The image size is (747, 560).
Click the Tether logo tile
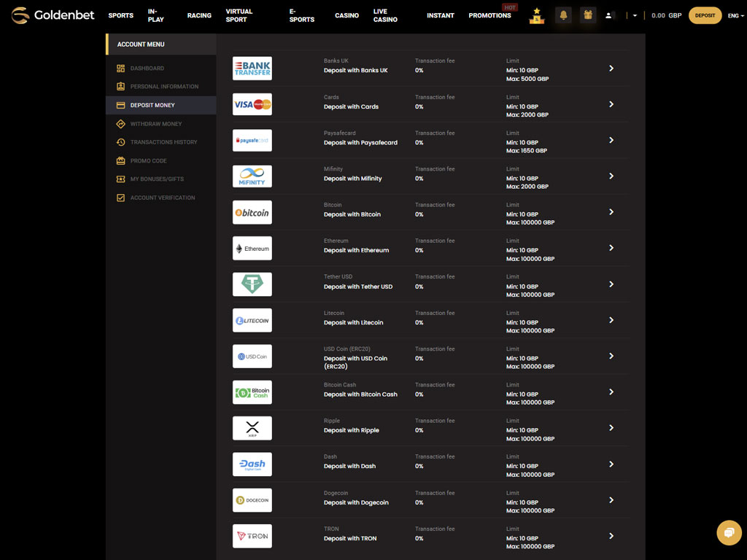[252, 284]
